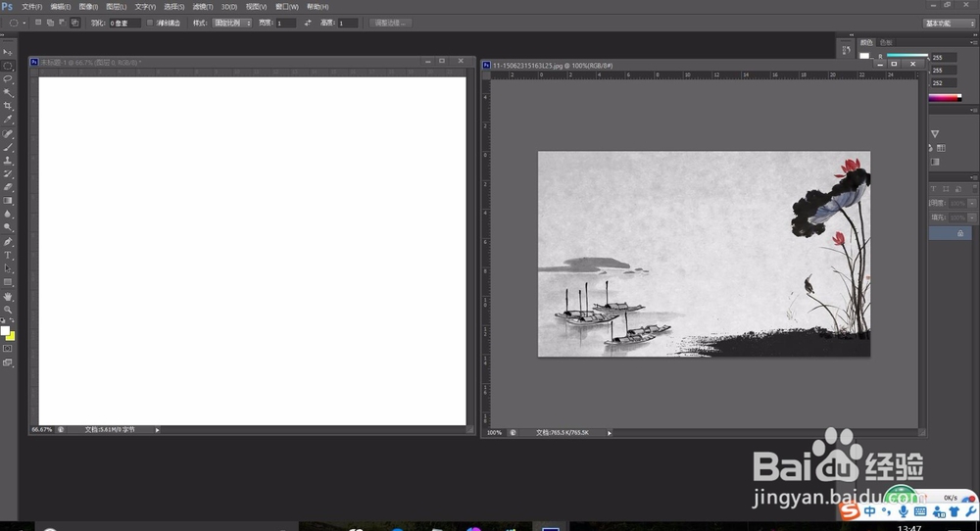Open the 滤镜(T) menu
The height and width of the screenshot is (531, 980).
click(203, 7)
